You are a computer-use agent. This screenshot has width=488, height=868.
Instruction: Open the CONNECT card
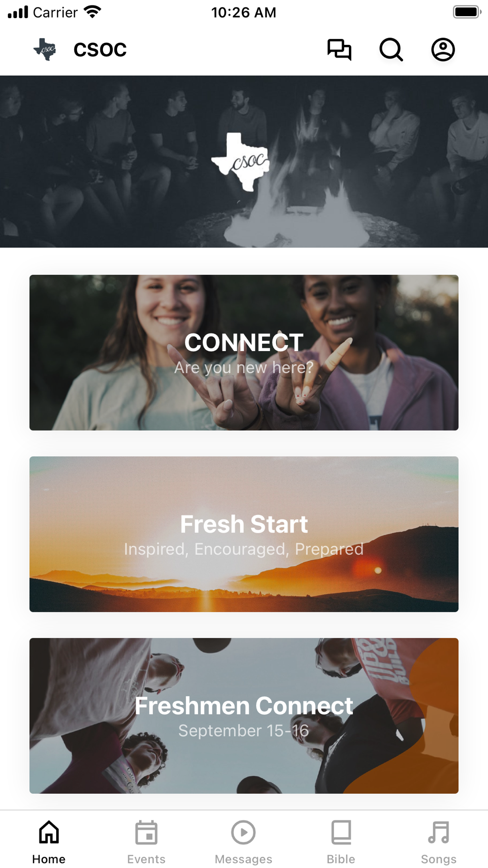point(244,352)
